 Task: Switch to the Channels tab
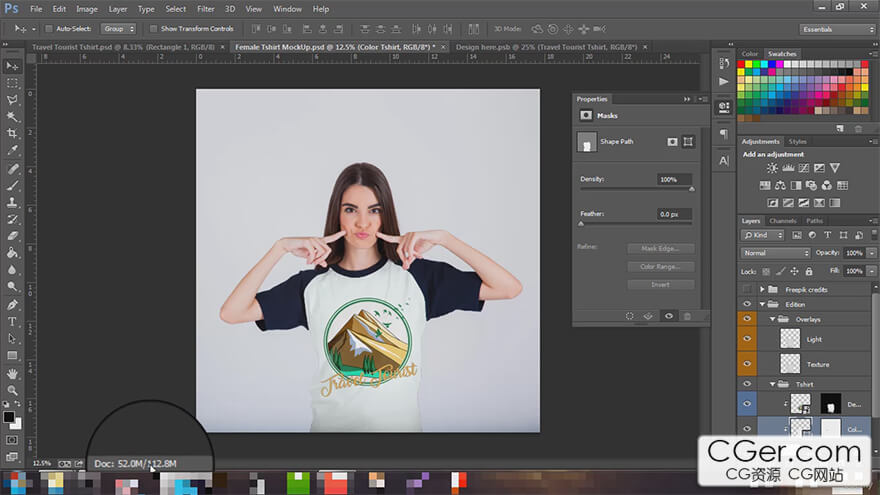pyautogui.click(x=782, y=221)
